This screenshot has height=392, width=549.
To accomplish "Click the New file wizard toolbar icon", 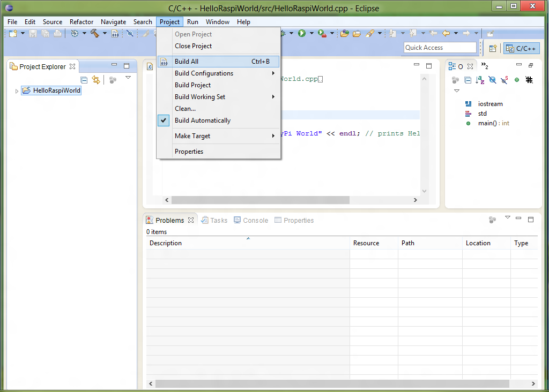I will (x=13, y=34).
